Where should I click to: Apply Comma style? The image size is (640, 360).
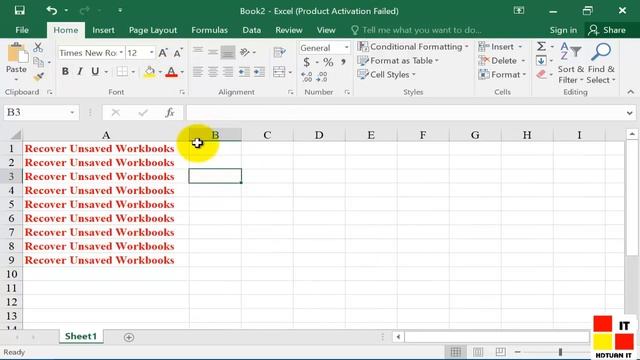[x=343, y=62]
